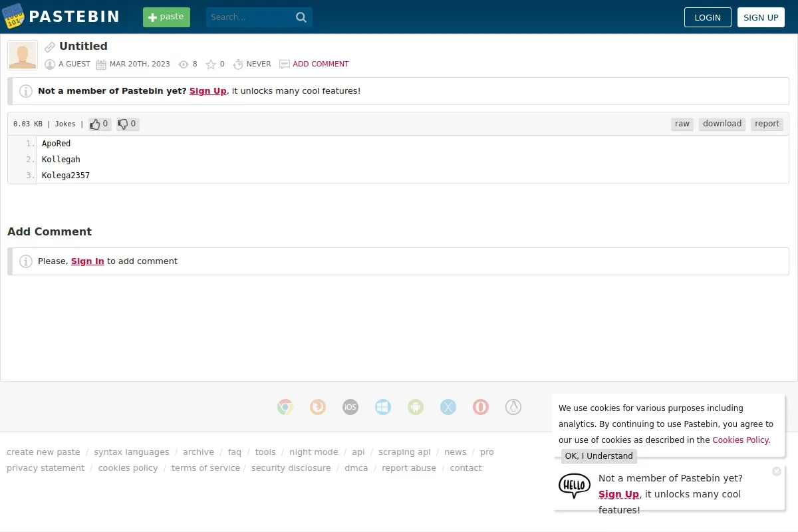The width and height of the screenshot is (798, 532).
Task: Click the Untitled paste title
Action: coord(83,47)
